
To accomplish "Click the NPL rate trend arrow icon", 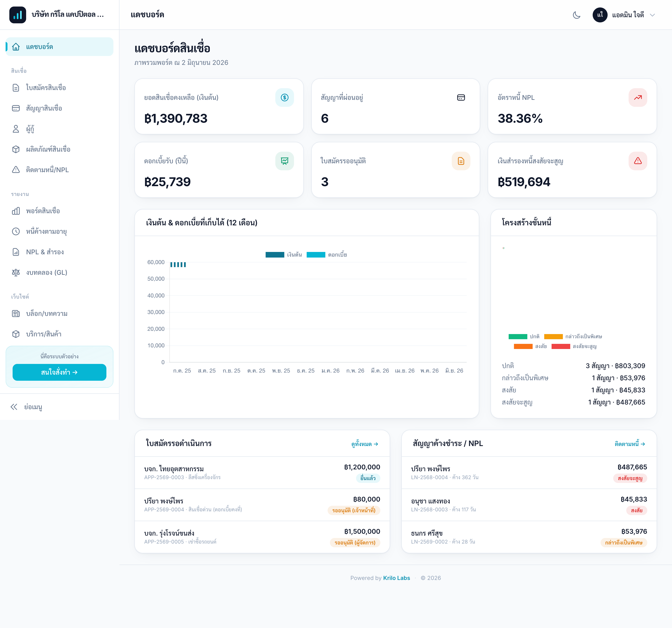I will [x=637, y=97].
